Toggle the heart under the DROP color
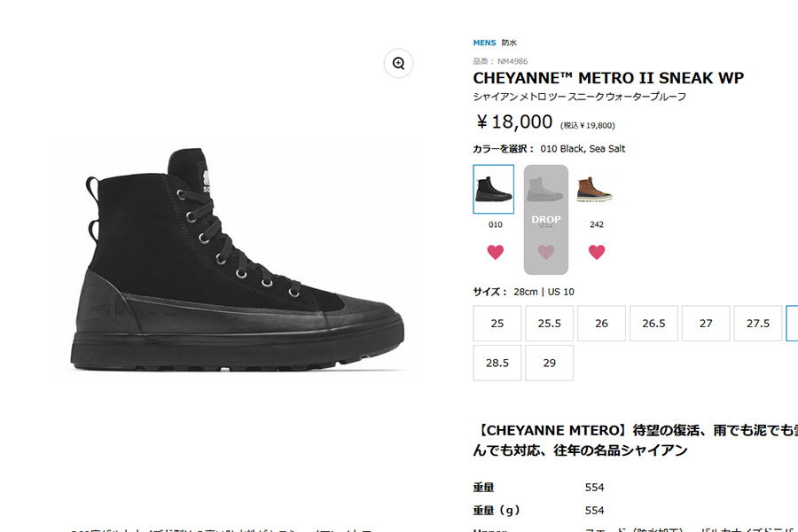The height and width of the screenshot is (532, 798). tap(545, 252)
